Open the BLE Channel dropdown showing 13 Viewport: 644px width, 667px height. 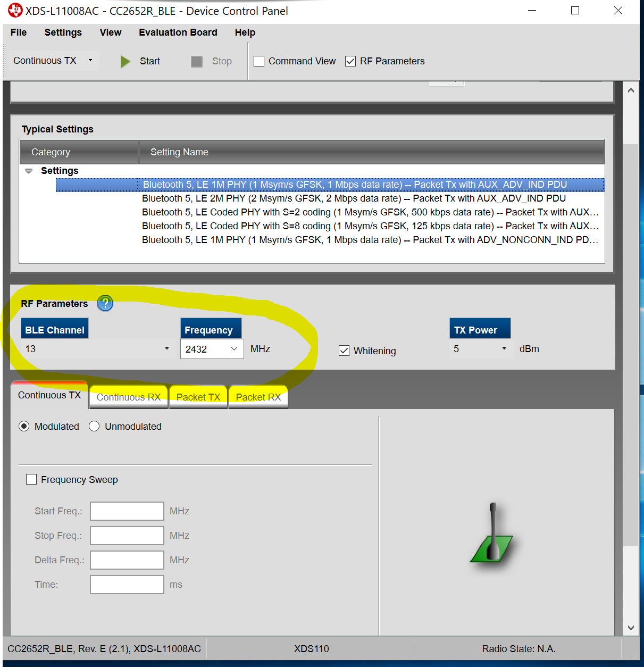[x=98, y=349]
